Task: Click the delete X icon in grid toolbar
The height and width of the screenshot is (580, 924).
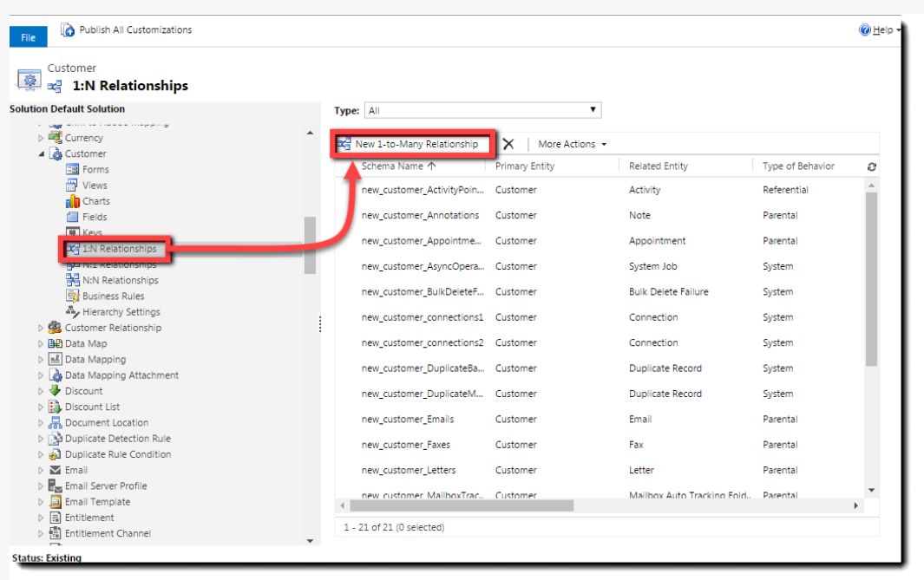Action: (x=508, y=144)
